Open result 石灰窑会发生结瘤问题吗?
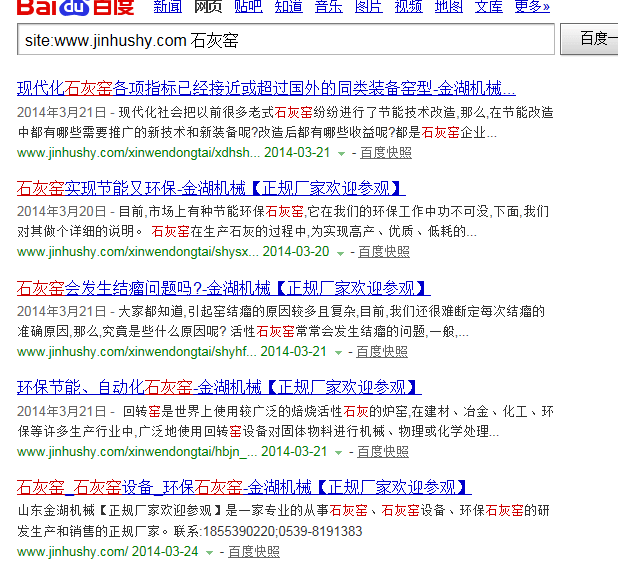 click(x=223, y=288)
